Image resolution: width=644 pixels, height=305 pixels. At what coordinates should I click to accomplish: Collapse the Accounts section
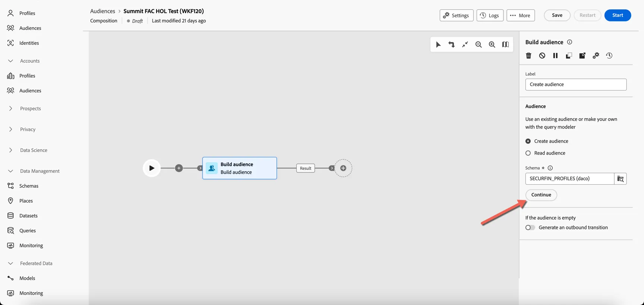[10, 61]
